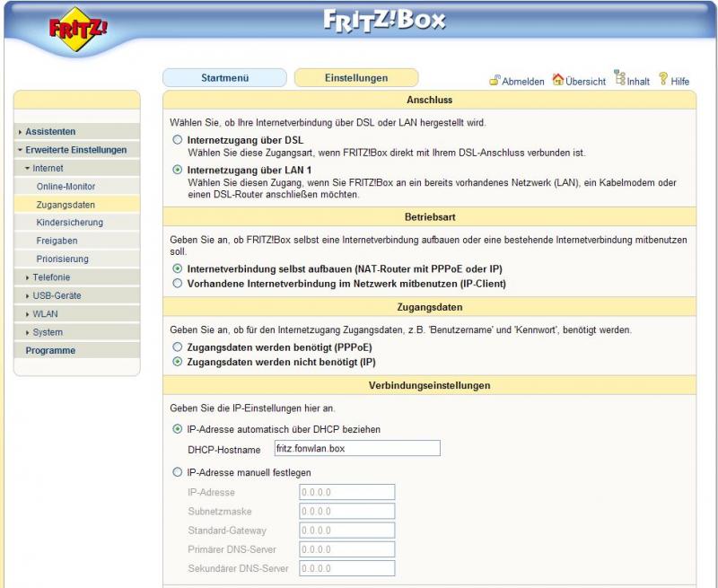
Task: Click the FRITZ! logo icon
Action: (78, 29)
